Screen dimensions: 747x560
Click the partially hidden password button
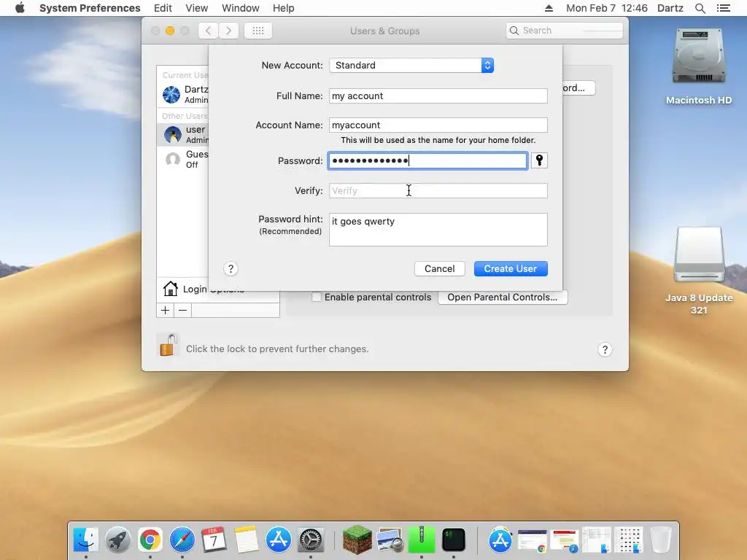[x=578, y=88]
